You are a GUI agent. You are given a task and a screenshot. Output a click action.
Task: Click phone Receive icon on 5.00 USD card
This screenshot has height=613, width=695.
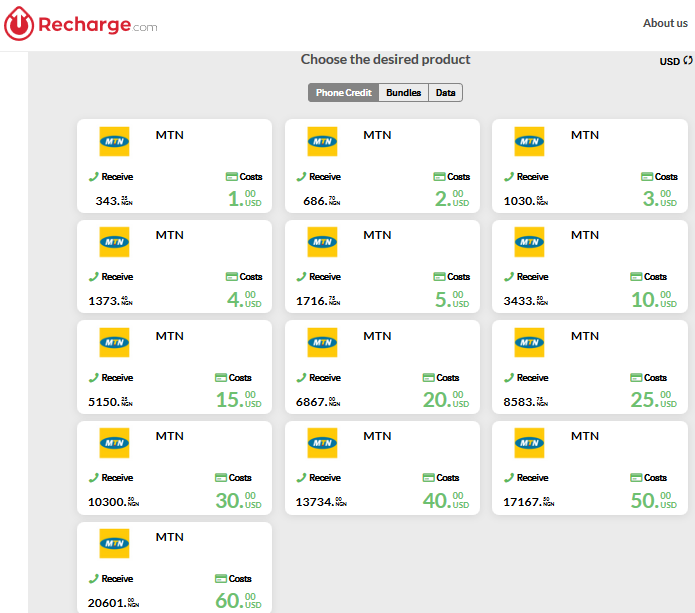pos(301,277)
